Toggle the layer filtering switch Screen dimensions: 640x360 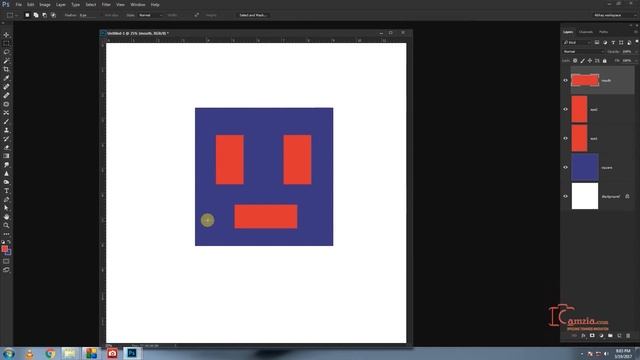(636, 42)
